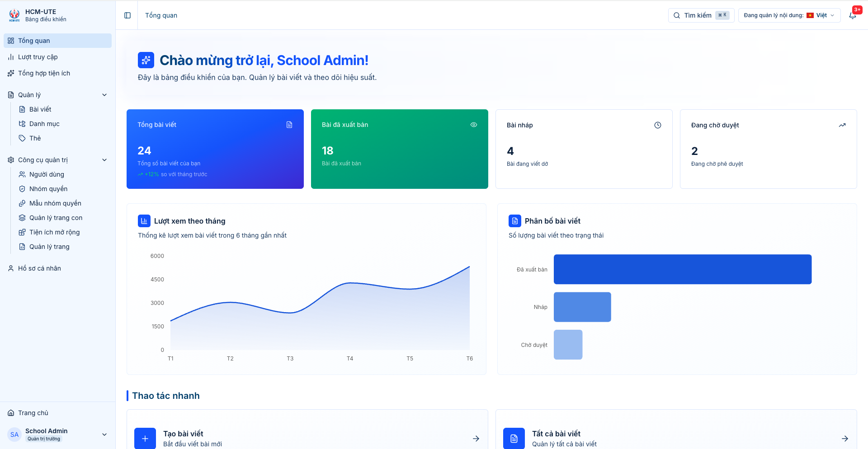Viewport: 868px width, 449px height.
Task: Click the Tất cả bài viết document icon
Action: (x=514, y=438)
